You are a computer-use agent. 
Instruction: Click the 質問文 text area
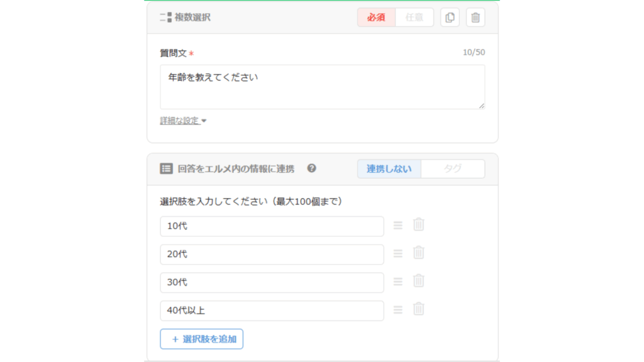click(x=322, y=87)
